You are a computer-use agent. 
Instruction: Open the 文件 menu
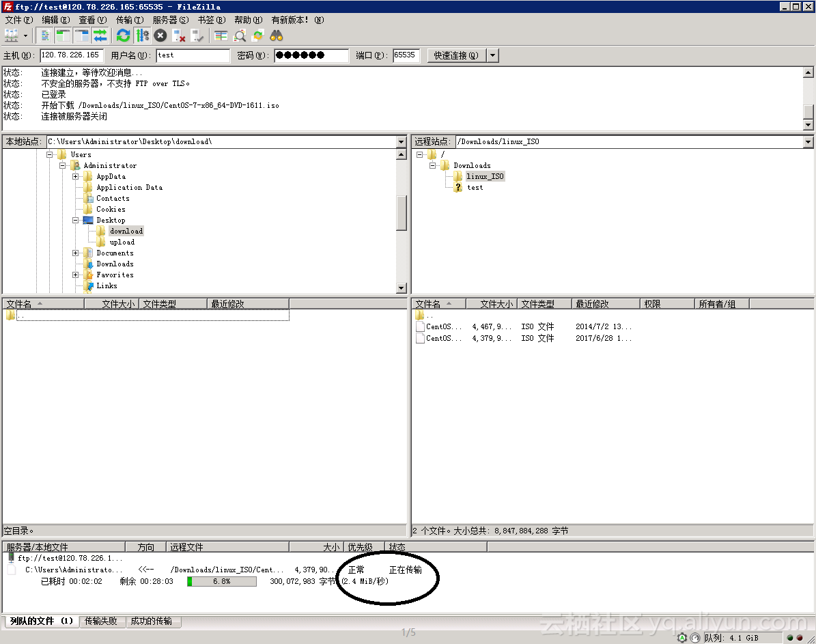click(x=18, y=20)
